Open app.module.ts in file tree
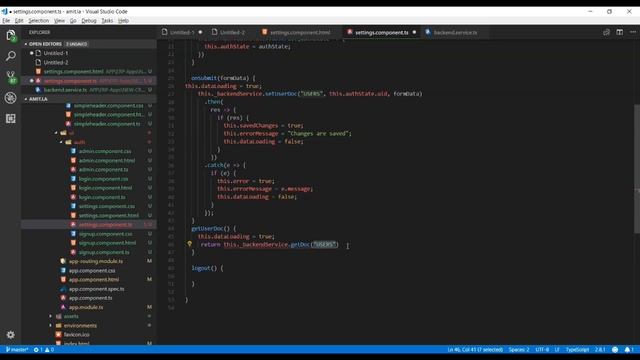 [86, 307]
